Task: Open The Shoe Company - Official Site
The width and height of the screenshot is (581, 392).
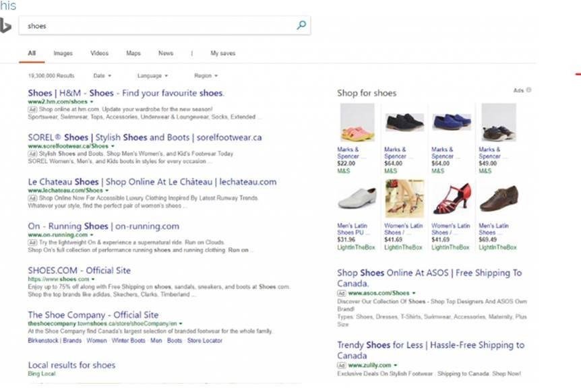Action: (94, 315)
